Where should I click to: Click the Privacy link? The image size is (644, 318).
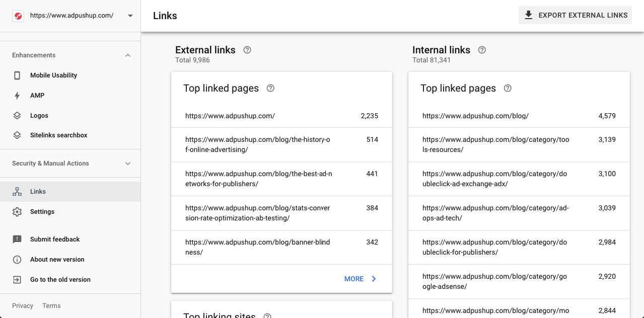click(22, 305)
